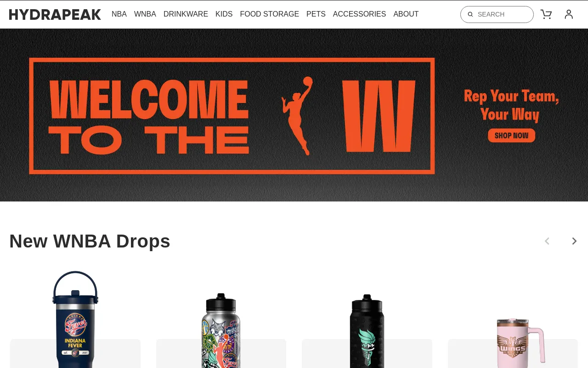Open the About page link
Image resolution: width=588 pixels, height=368 pixels.
click(x=406, y=14)
